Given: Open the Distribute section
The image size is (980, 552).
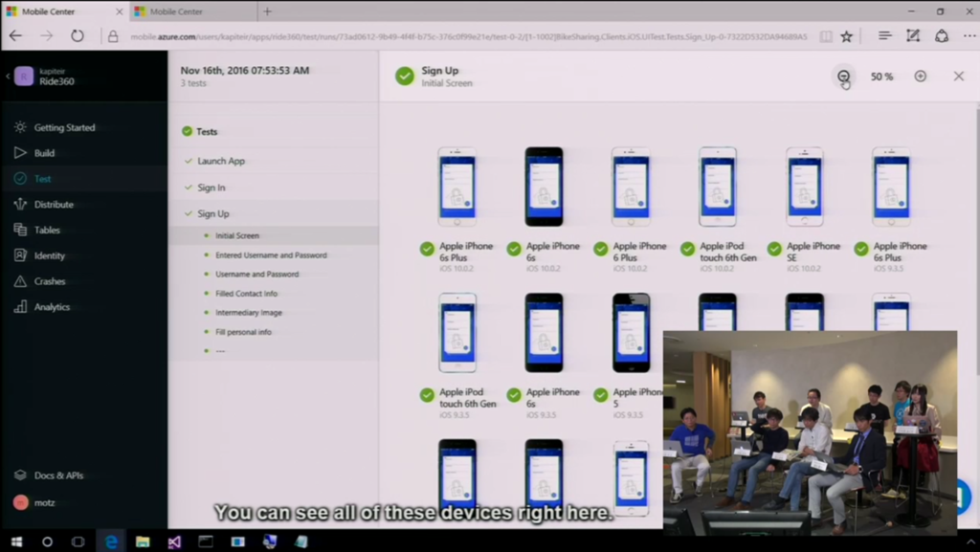Looking at the screenshot, I should click(x=44, y=204).
